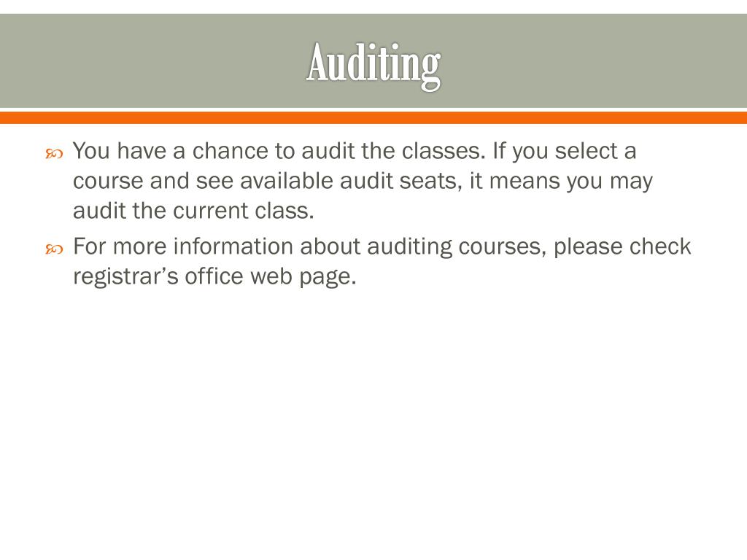Select the Auditing slide title
The width and height of the screenshot is (747, 560).
click(x=373, y=66)
